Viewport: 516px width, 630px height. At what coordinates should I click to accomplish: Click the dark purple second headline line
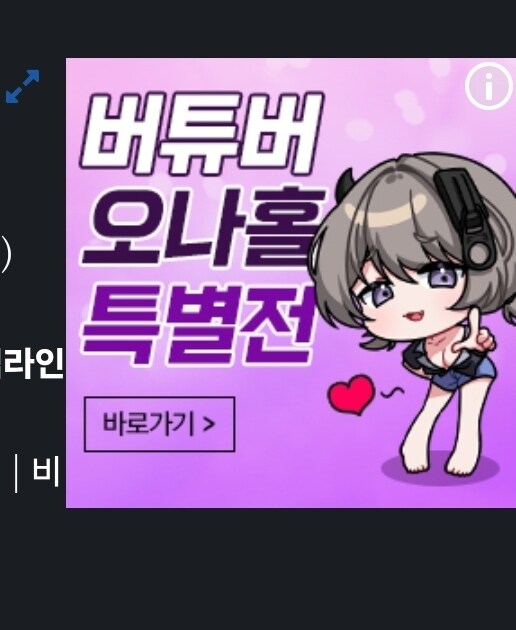(203, 226)
